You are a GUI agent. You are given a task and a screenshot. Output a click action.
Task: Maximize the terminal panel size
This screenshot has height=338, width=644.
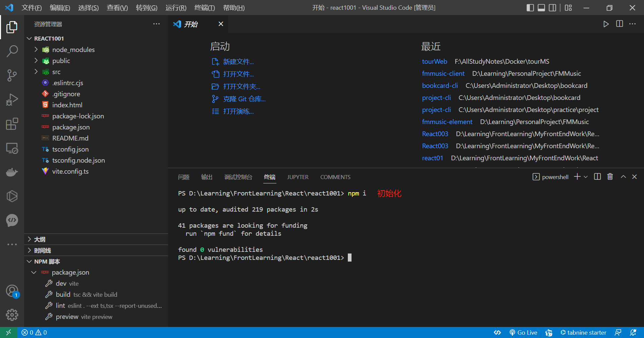coord(623,177)
